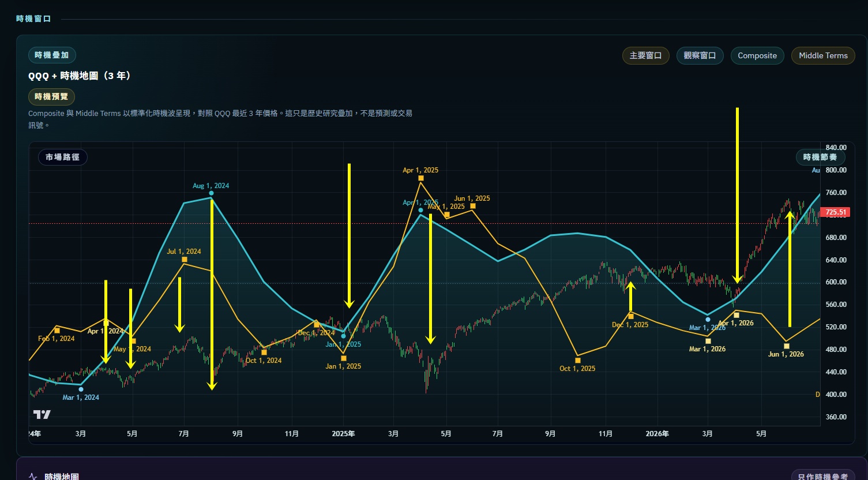Click the 840.00 price axis label
868x480 pixels.
836,148
